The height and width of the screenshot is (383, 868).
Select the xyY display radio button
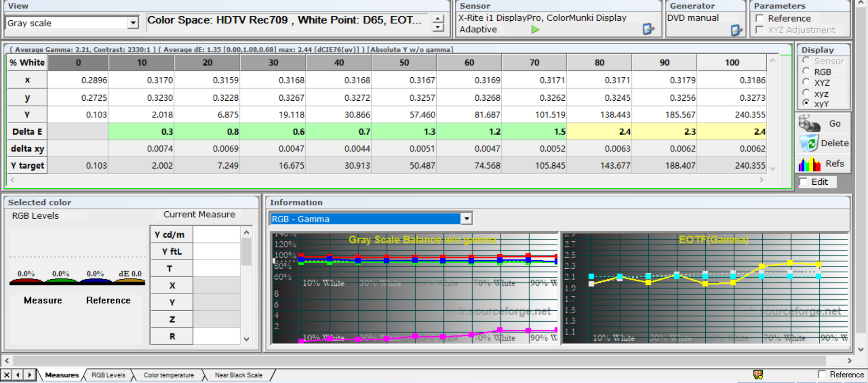pyautogui.click(x=806, y=103)
